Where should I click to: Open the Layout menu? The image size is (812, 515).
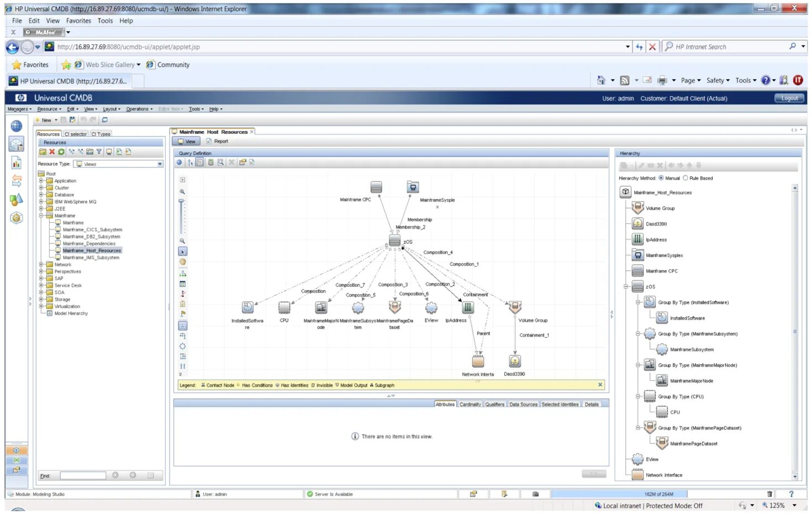click(112, 109)
